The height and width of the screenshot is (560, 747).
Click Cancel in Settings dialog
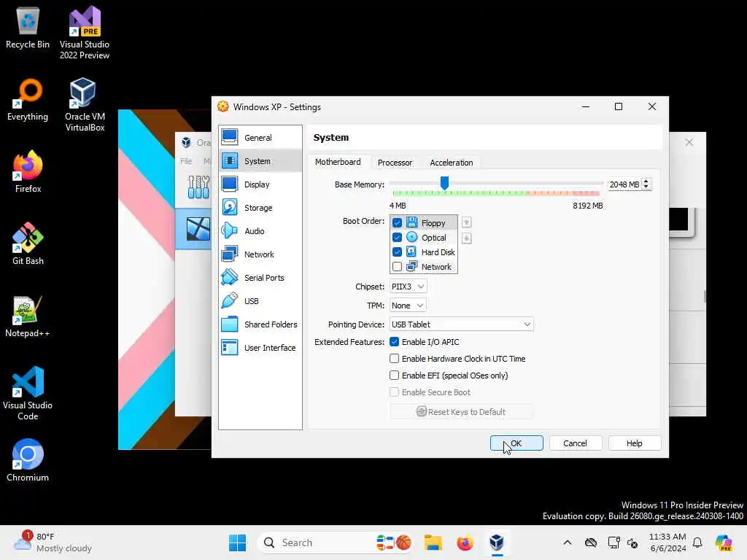click(575, 443)
